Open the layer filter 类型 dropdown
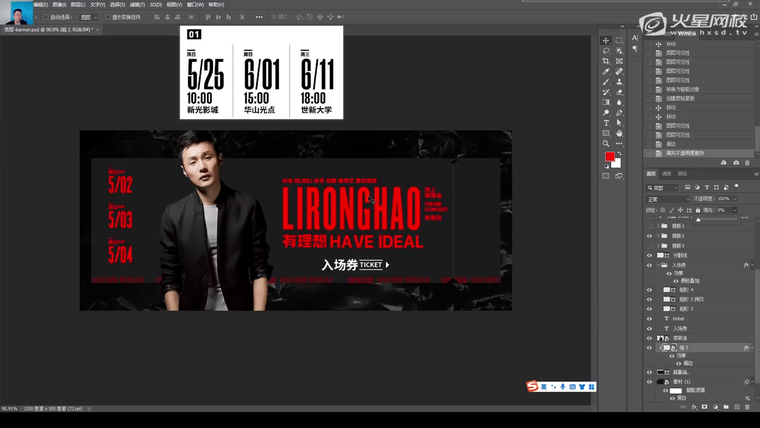Screen dimensions: 760x428 coord(663,187)
